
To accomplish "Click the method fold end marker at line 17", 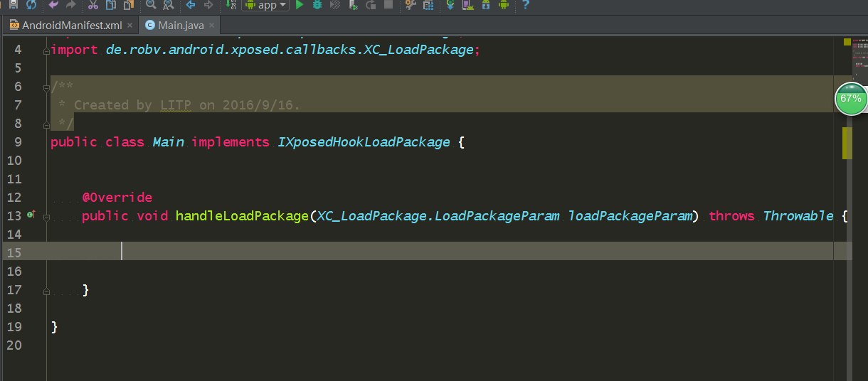I will [46, 290].
